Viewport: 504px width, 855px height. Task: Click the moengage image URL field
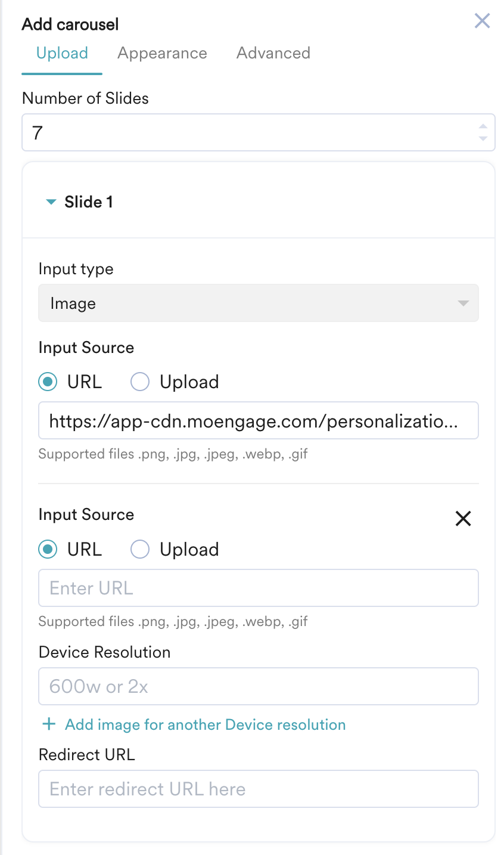pos(259,421)
